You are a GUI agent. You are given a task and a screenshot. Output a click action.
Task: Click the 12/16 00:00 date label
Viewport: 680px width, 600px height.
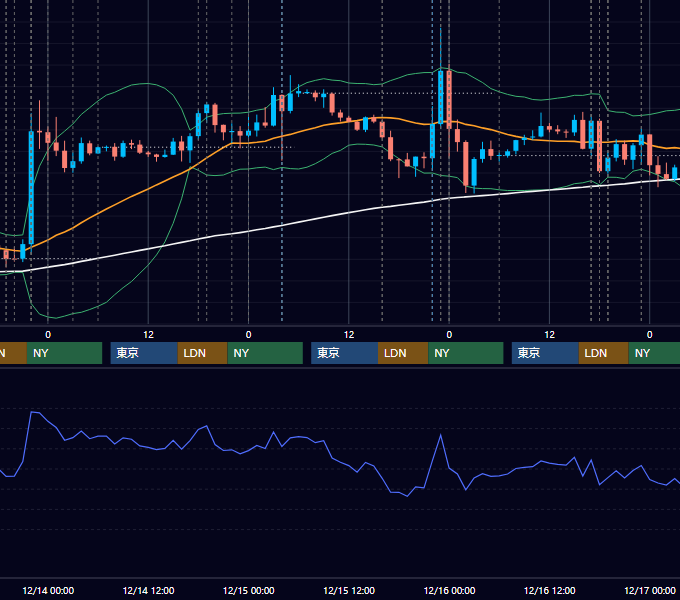(x=449, y=590)
